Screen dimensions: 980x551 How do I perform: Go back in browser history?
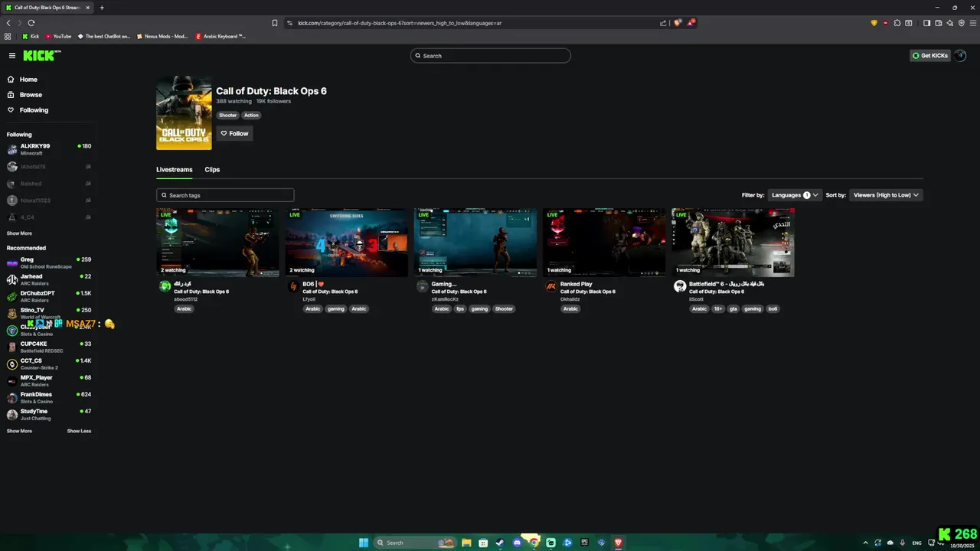(8, 23)
